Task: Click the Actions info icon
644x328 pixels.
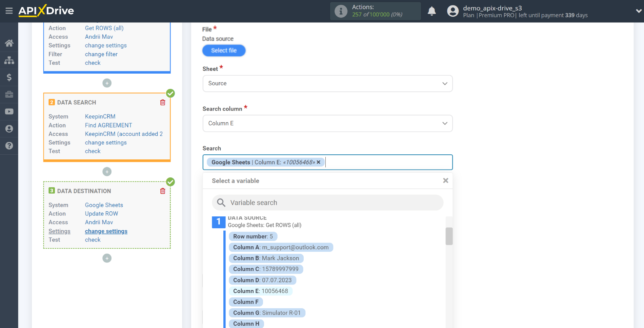Action: [x=341, y=11]
